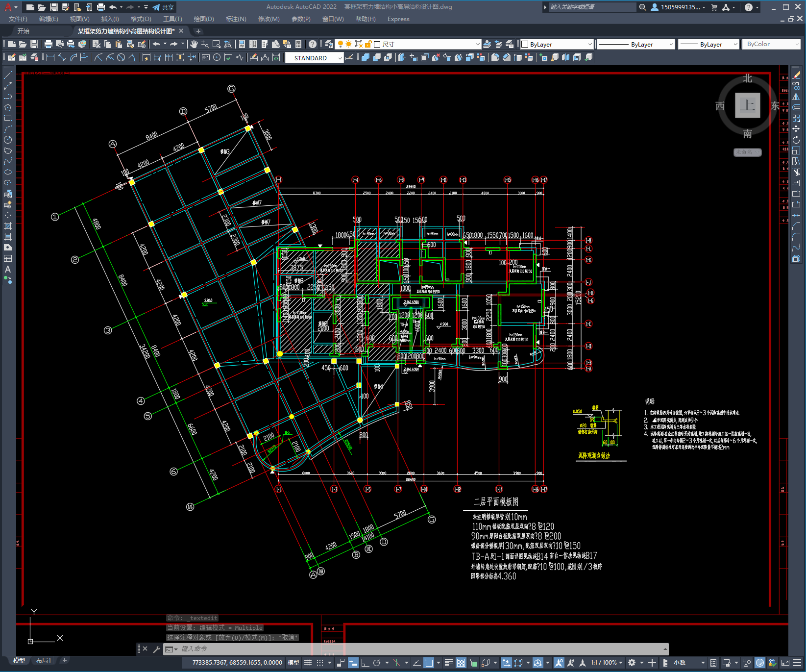Open the Express menu

pos(398,19)
